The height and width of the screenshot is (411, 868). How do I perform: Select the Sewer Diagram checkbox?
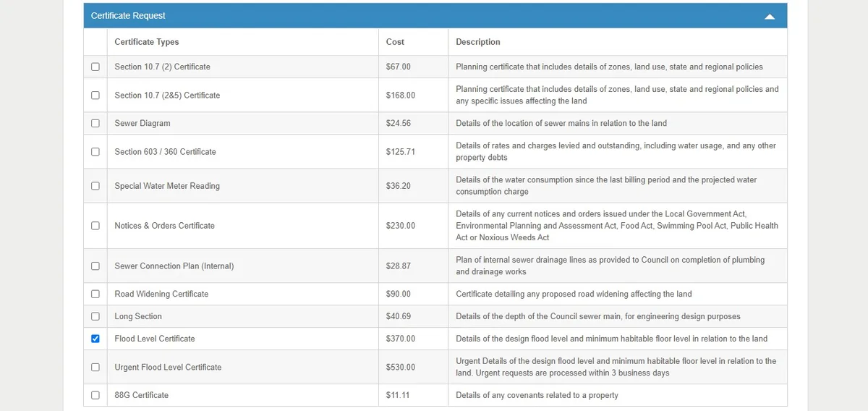pyautogui.click(x=95, y=123)
